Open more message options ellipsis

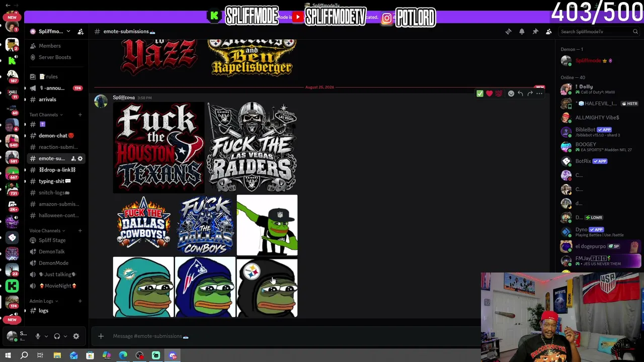click(539, 94)
